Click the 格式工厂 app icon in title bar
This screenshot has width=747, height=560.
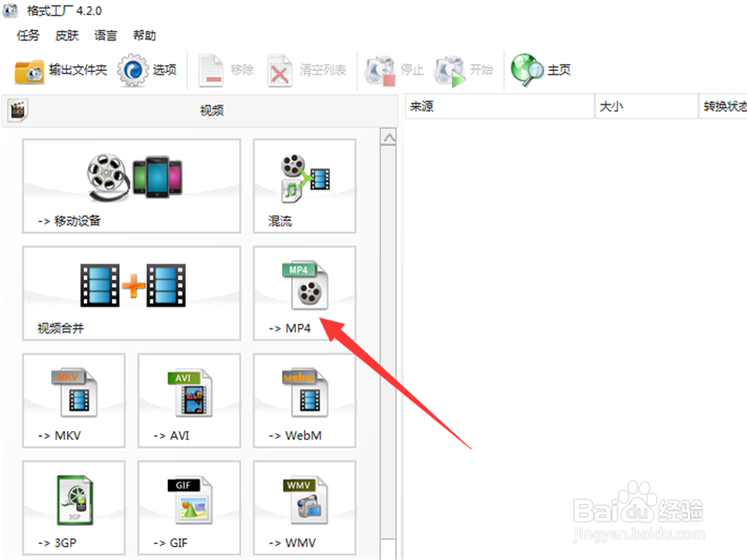(10, 10)
